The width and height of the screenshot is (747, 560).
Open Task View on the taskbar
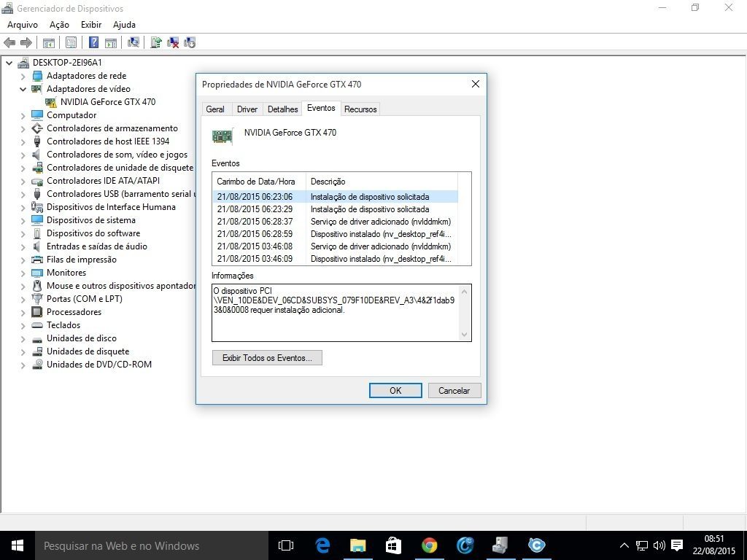coord(285,545)
